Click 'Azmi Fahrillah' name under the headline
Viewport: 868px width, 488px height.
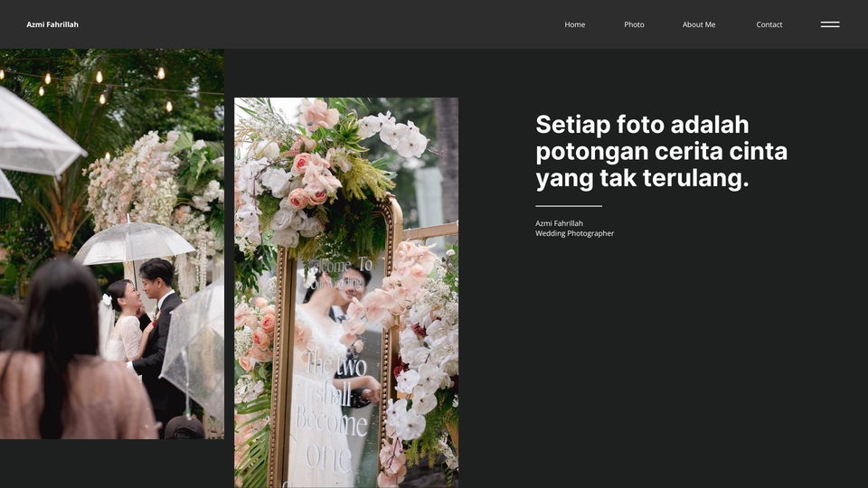coord(559,223)
